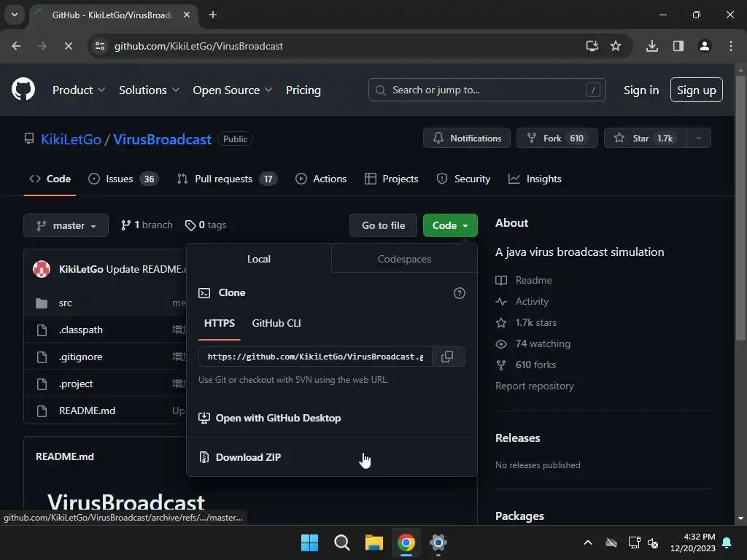Open the Issues tab
Viewport: 747px width, 560px height.
(x=123, y=179)
